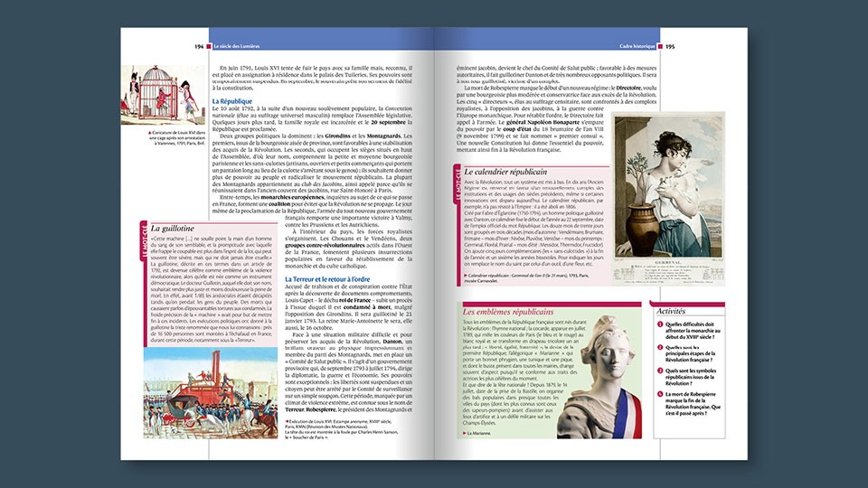Image resolution: width=868 pixels, height=488 pixels.
Task: Click activity number 1 red bullet
Action: point(660,324)
